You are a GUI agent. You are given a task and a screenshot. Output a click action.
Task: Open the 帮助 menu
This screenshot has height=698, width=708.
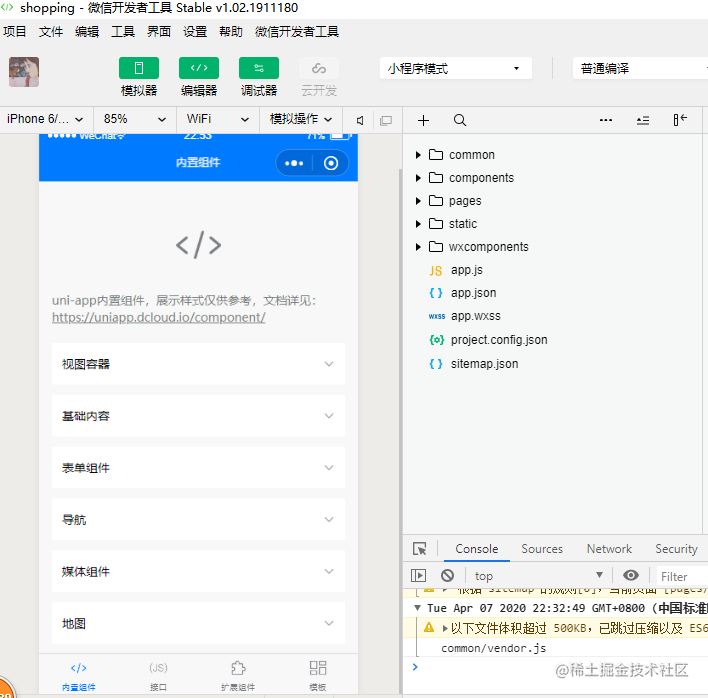(x=231, y=32)
